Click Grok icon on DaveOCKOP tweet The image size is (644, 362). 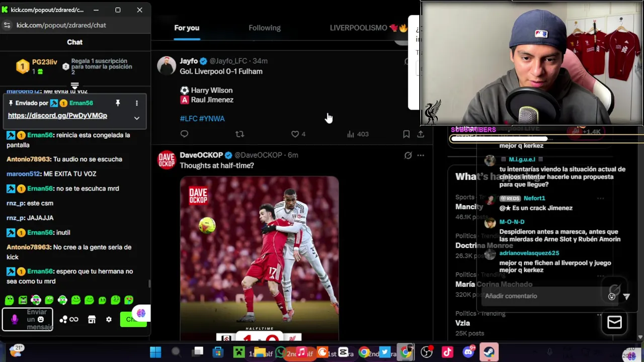point(408,155)
